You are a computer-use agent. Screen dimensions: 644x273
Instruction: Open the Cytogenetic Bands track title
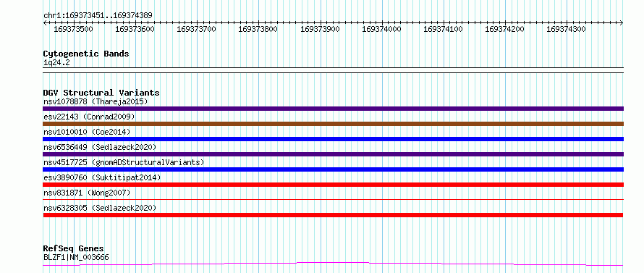[86, 54]
